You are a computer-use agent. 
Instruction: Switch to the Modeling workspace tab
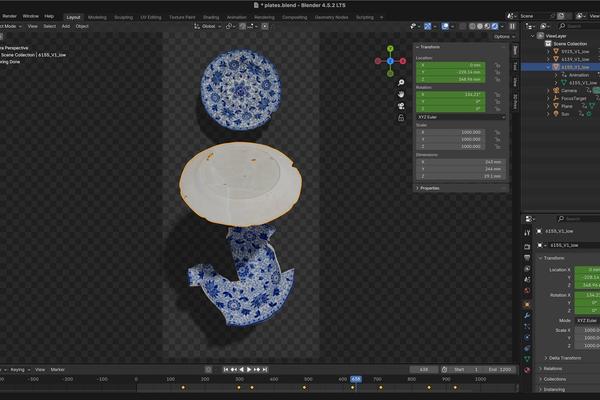(x=97, y=17)
